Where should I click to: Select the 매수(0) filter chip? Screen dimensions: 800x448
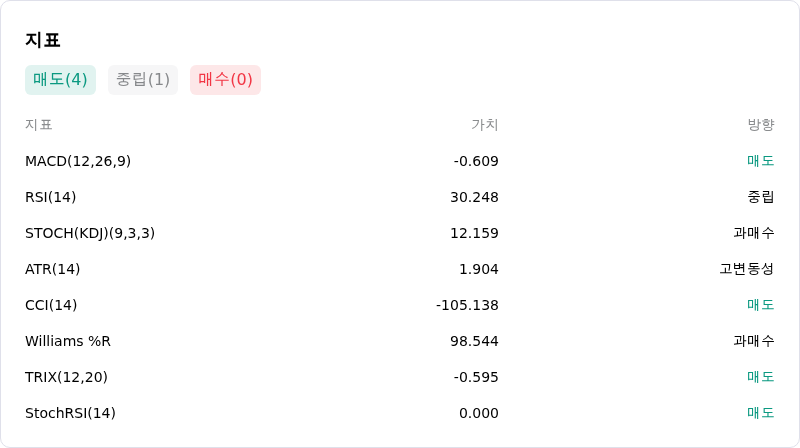[x=226, y=80]
